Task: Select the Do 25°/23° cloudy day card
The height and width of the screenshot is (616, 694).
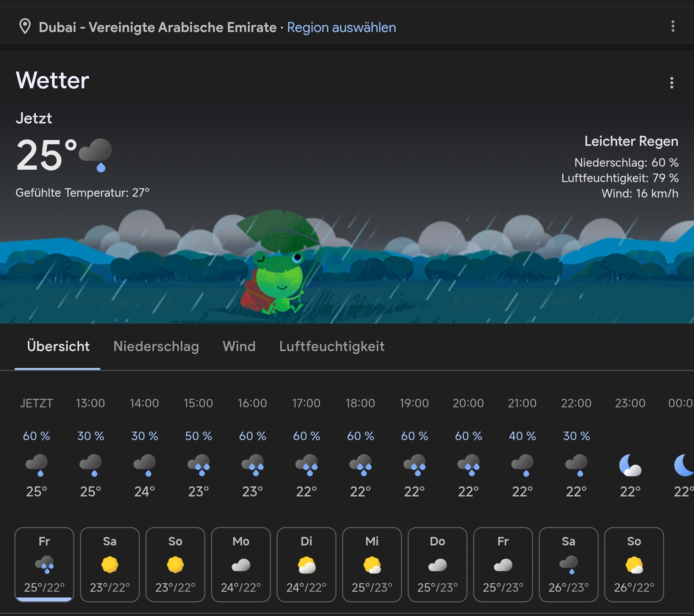Action: [438, 564]
